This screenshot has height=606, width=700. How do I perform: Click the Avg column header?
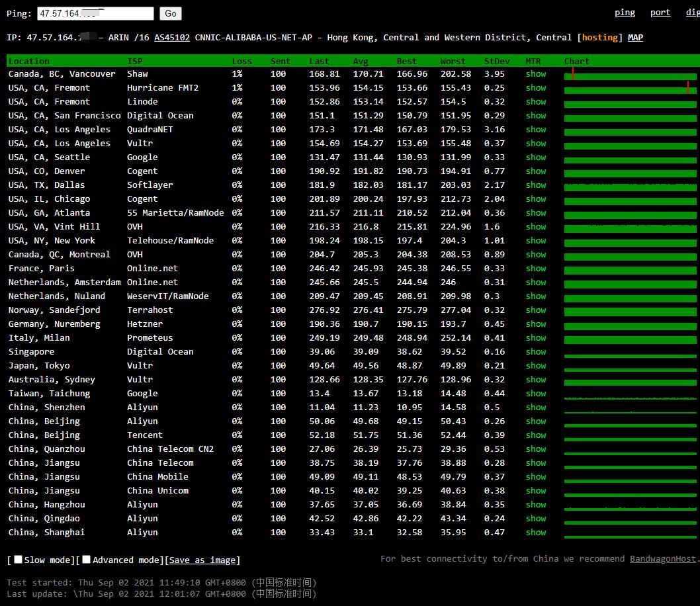coord(361,61)
